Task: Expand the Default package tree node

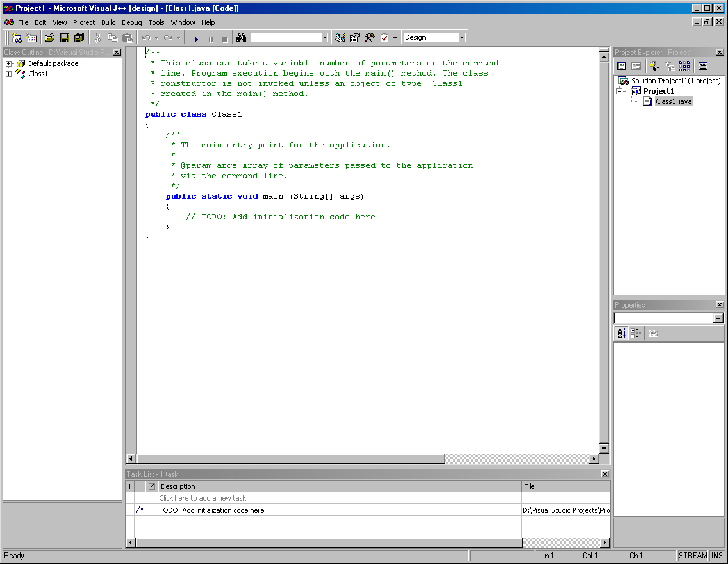Action: click(x=8, y=63)
